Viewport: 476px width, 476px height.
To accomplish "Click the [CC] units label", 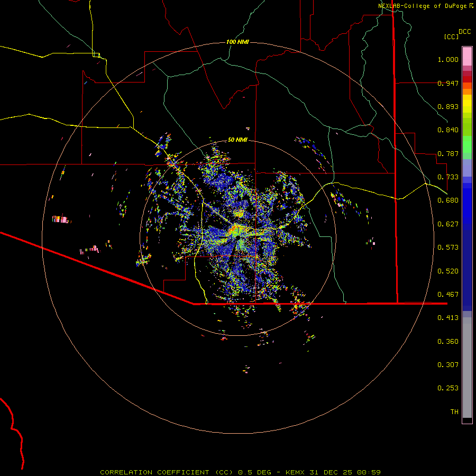I will [x=451, y=36].
